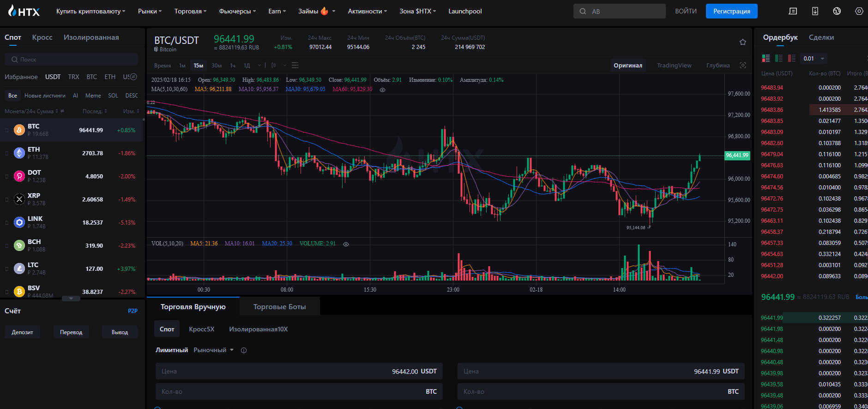Image resolution: width=868 pixels, height=409 pixels.
Task: Select buy-only (green) orderbook view icon
Action: coord(779,58)
